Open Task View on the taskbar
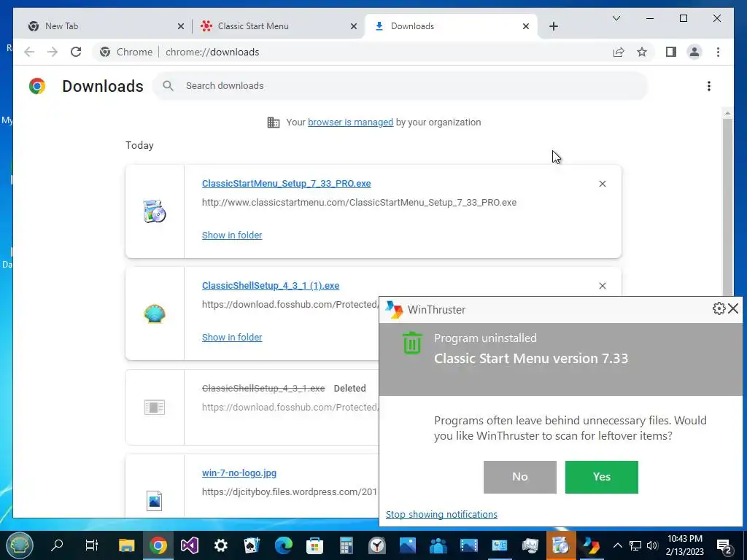Image resolution: width=747 pixels, height=560 pixels. [x=91, y=545]
